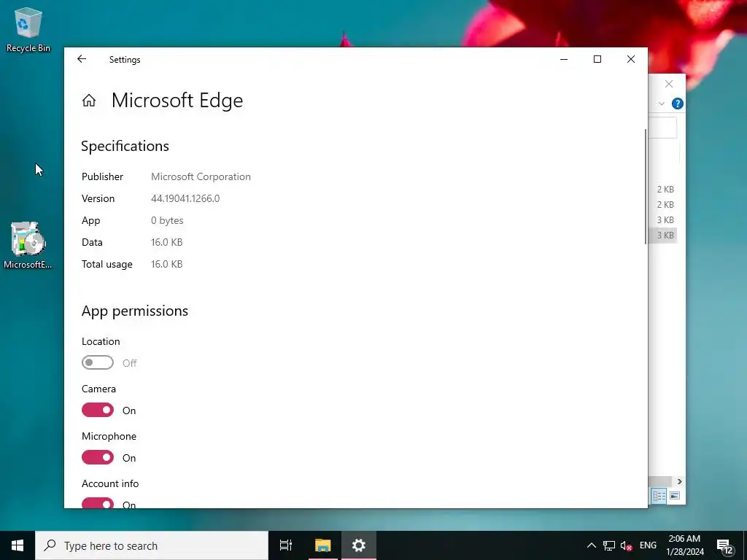This screenshot has height=560, width=747.
Task: Click the help icon in Explorer window
Action: click(x=678, y=104)
